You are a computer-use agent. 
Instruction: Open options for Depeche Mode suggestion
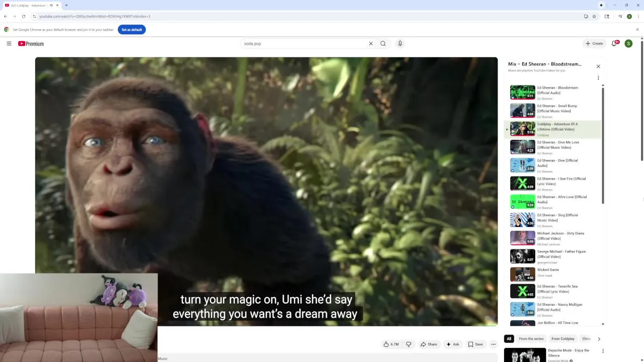pyautogui.click(x=603, y=351)
